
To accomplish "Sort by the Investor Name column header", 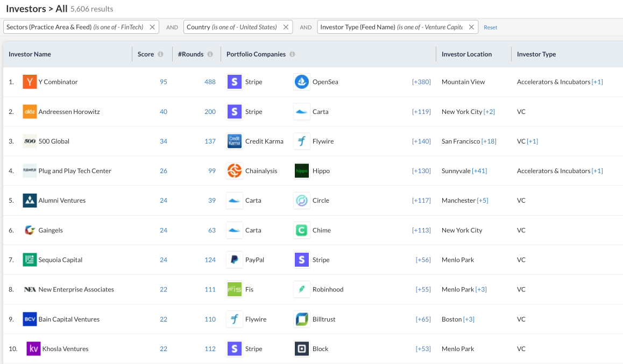I will click(x=30, y=54).
